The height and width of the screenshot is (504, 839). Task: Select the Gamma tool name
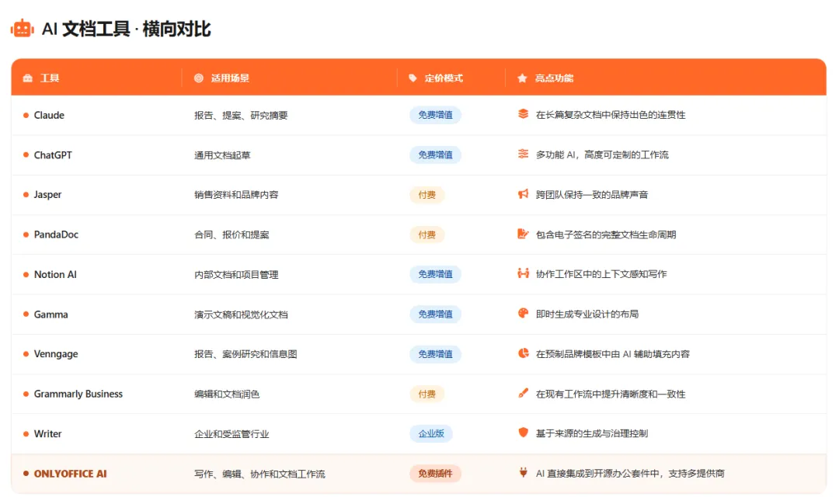point(50,315)
